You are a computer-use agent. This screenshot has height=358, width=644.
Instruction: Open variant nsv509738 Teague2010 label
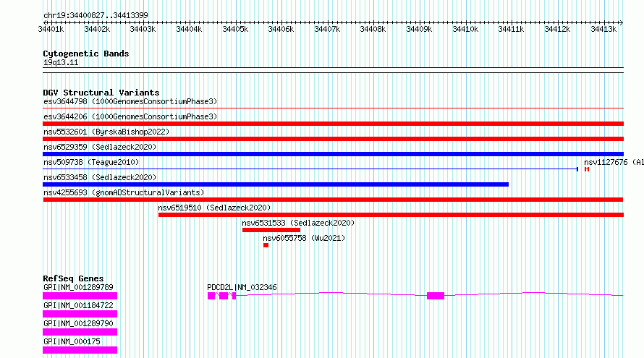click(91, 162)
